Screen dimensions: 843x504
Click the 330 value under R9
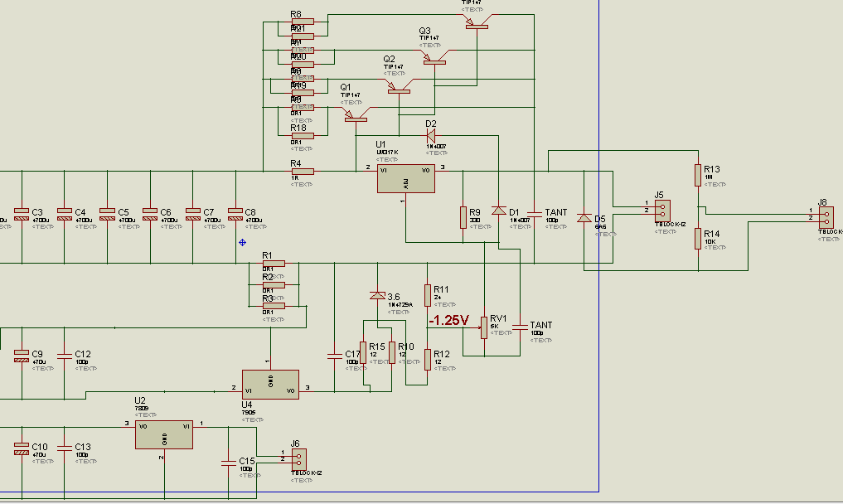click(x=475, y=220)
